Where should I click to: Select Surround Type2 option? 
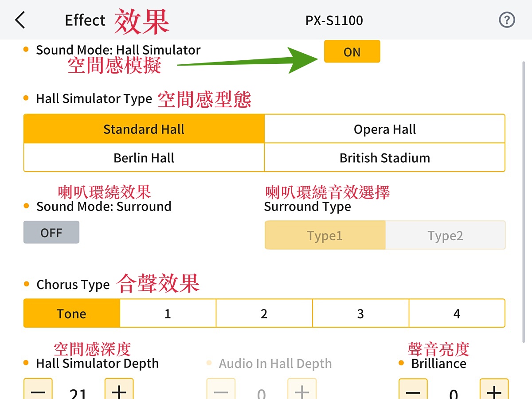(445, 235)
